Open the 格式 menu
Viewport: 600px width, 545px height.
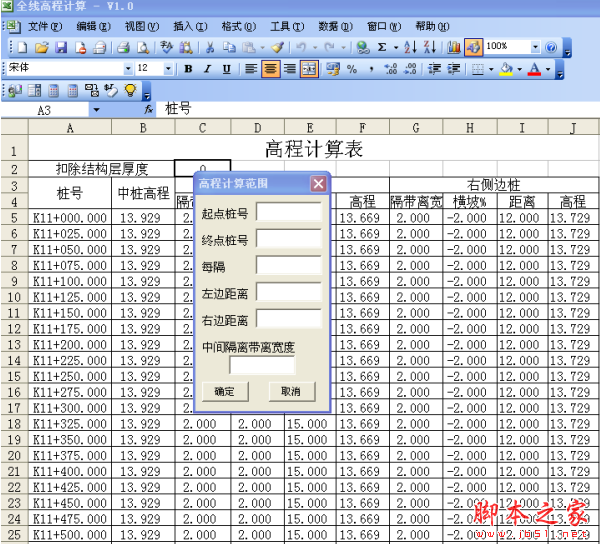click(x=237, y=26)
